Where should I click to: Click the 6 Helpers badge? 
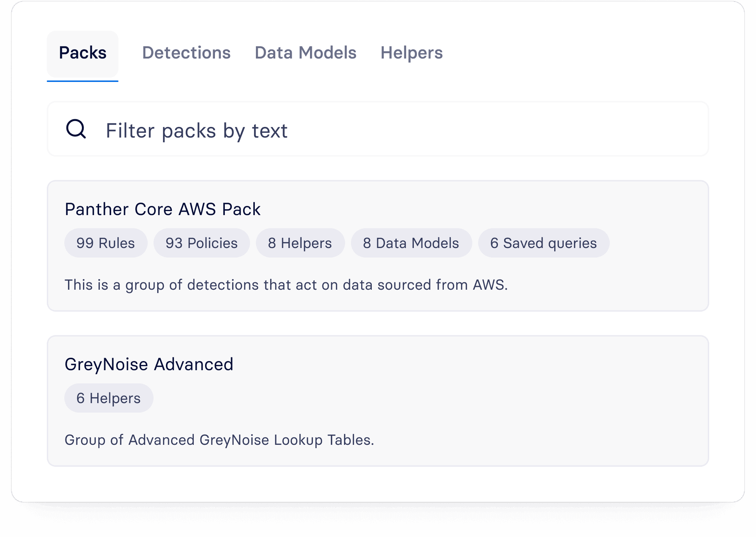click(109, 398)
